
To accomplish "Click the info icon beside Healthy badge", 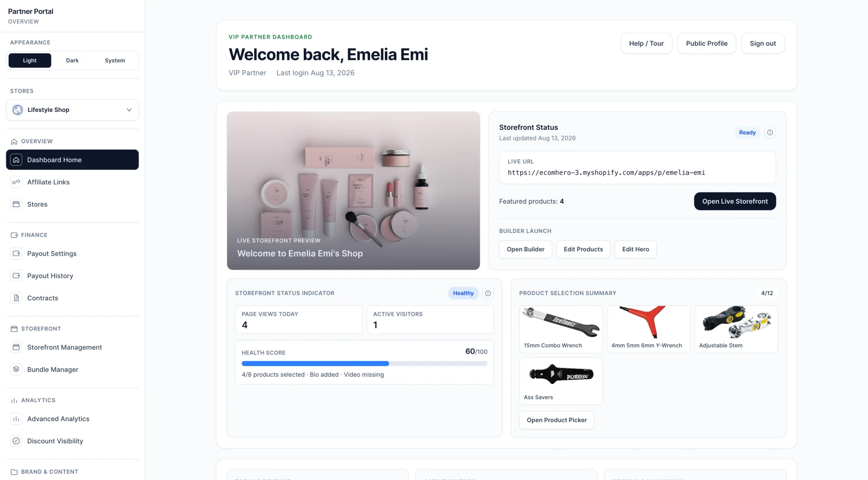I will [488, 293].
